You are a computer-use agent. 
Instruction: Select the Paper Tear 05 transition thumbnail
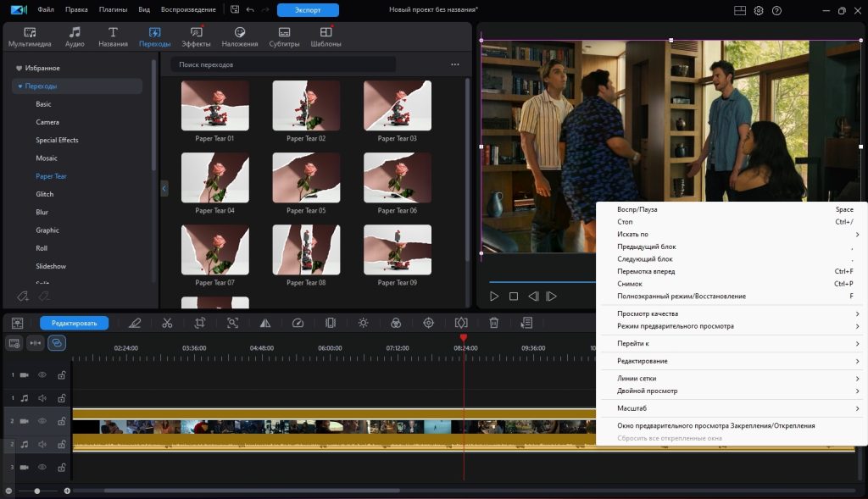tap(306, 179)
